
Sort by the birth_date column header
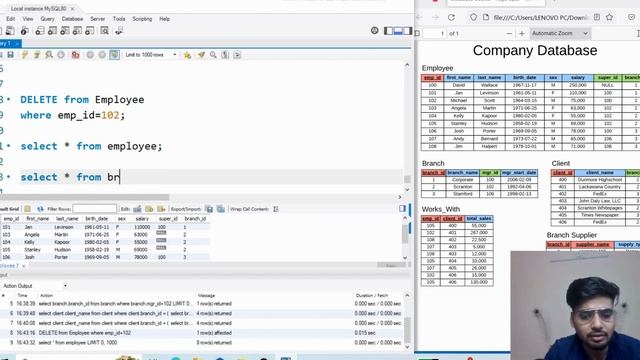click(97, 219)
